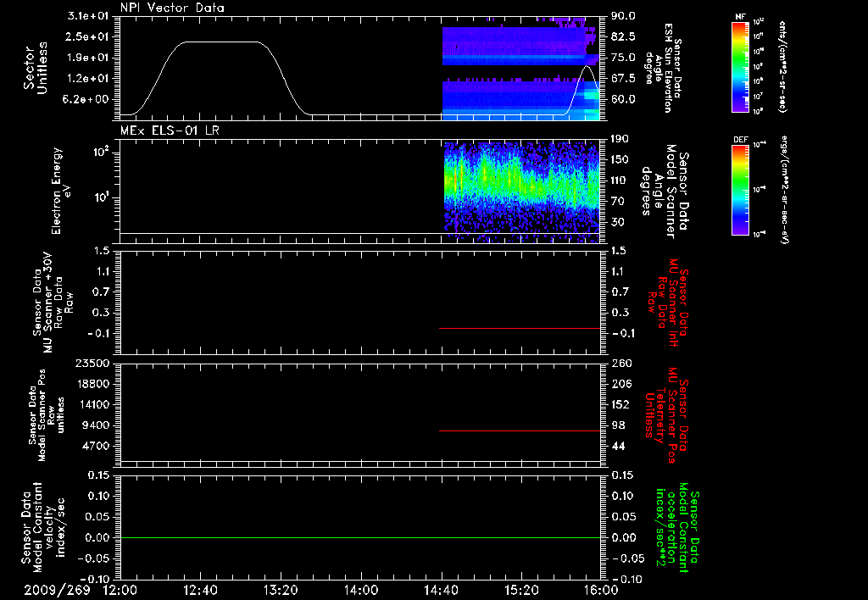Click the DEF colorbar units label
Viewport: 868px width, 600px height.
coord(784,189)
